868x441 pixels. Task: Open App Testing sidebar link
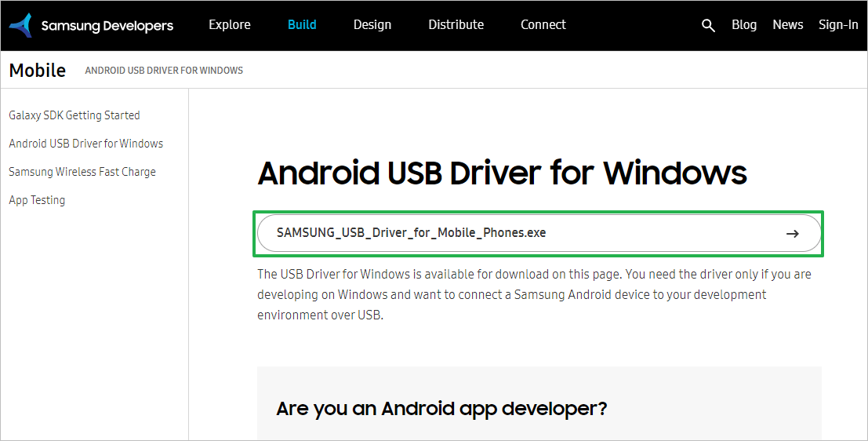pos(37,200)
